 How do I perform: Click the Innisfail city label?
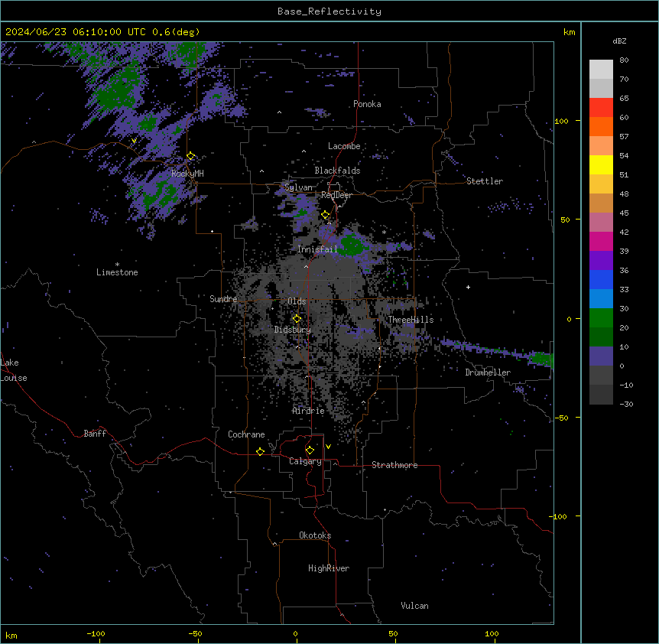[x=317, y=249]
